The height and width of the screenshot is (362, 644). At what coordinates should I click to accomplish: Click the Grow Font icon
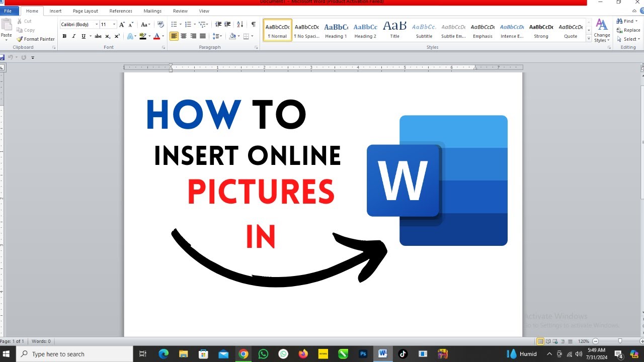122,24
